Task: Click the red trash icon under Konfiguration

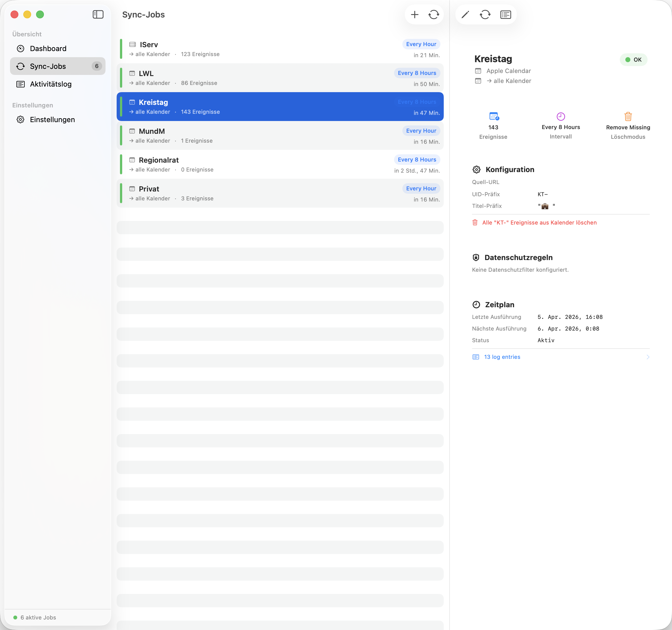Action: [475, 222]
